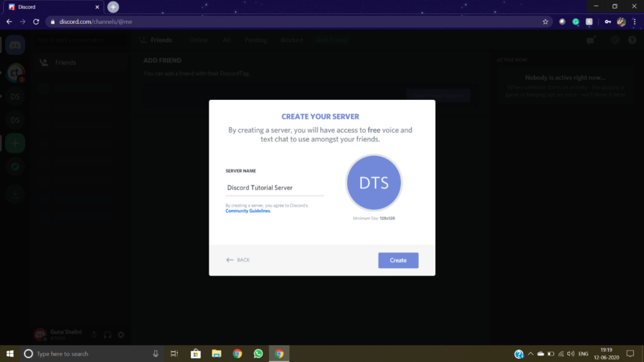Click the Add a Server plus icon
This screenshot has height=362, width=644.
click(x=15, y=143)
